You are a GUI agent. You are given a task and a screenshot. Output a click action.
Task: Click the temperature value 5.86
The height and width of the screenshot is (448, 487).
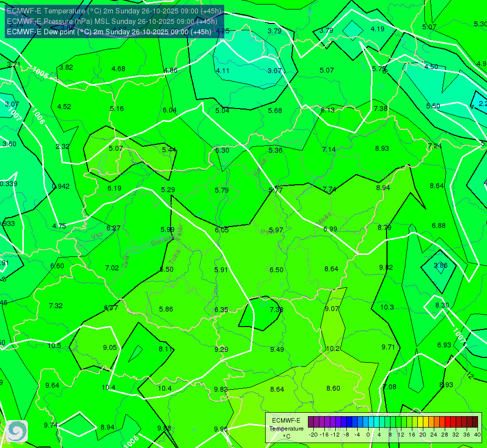coord(166,309)
